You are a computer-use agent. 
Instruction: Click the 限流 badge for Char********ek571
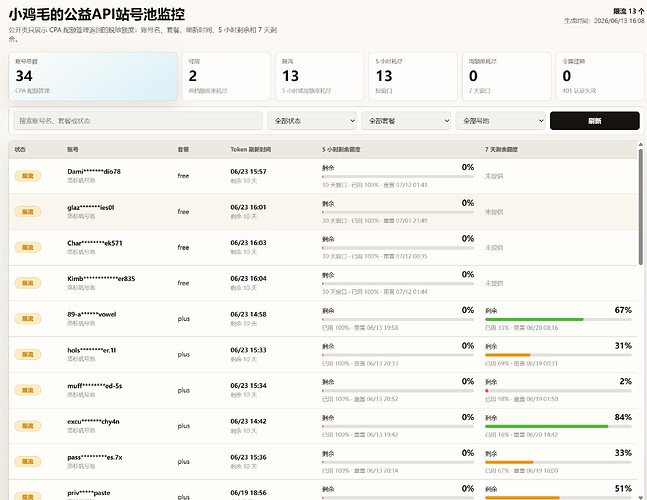(x=28, y=248)
